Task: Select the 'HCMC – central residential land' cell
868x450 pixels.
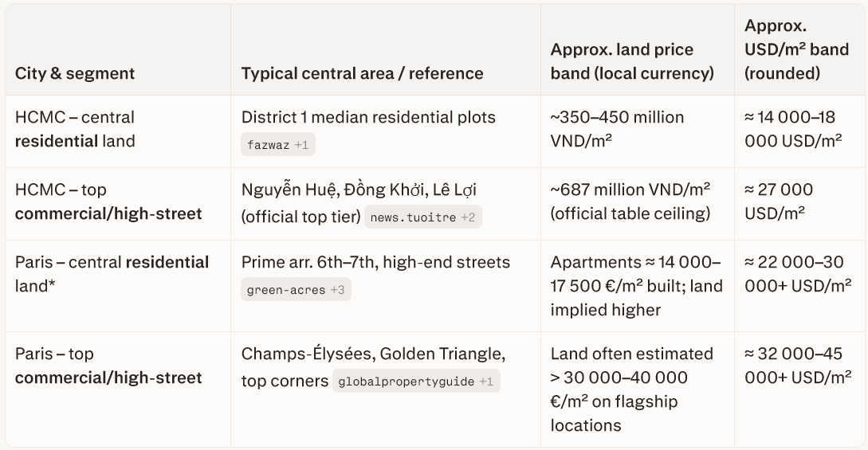Action: [x=75, y=129]
